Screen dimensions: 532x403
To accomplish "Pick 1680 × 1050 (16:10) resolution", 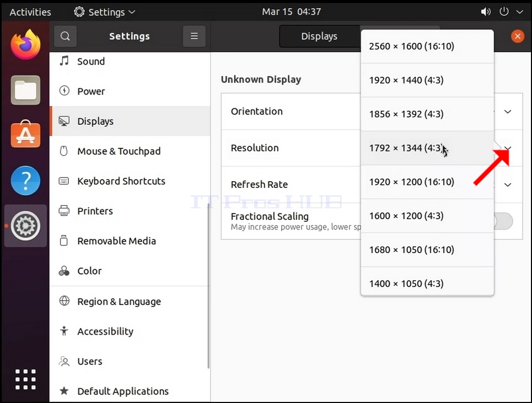I will [x=427, y=250].
